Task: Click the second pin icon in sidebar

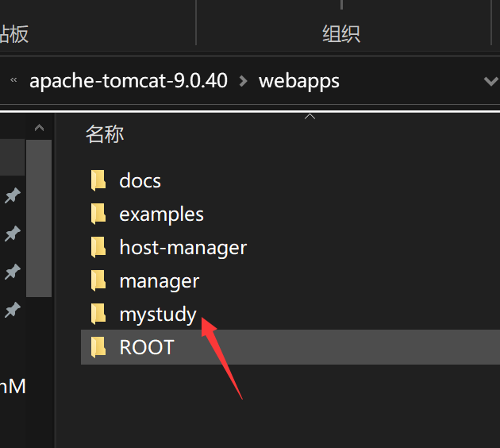Action: click(x=13, y=234)
